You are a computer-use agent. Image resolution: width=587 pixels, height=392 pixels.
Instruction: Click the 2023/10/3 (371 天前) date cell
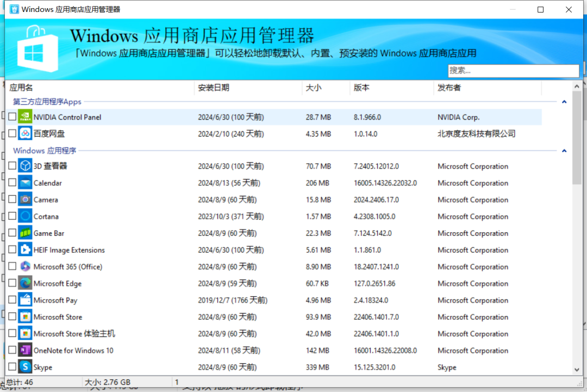tap(231, 216)
